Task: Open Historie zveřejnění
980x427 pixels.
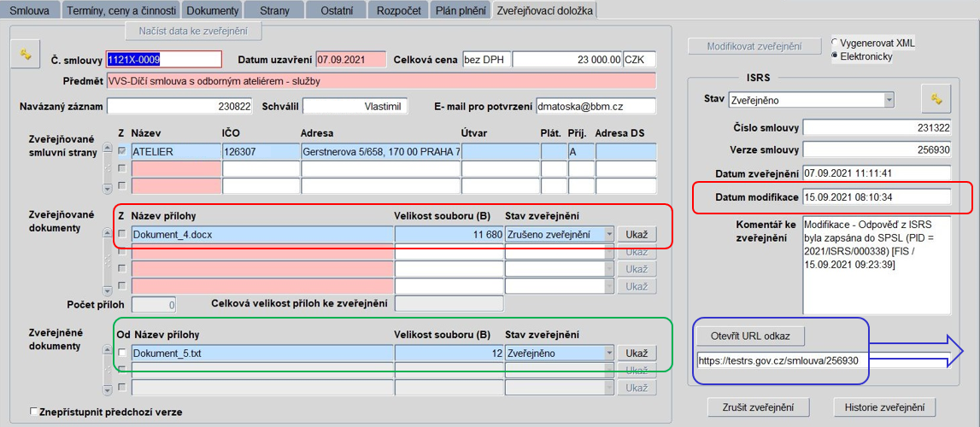Action: 884,407
